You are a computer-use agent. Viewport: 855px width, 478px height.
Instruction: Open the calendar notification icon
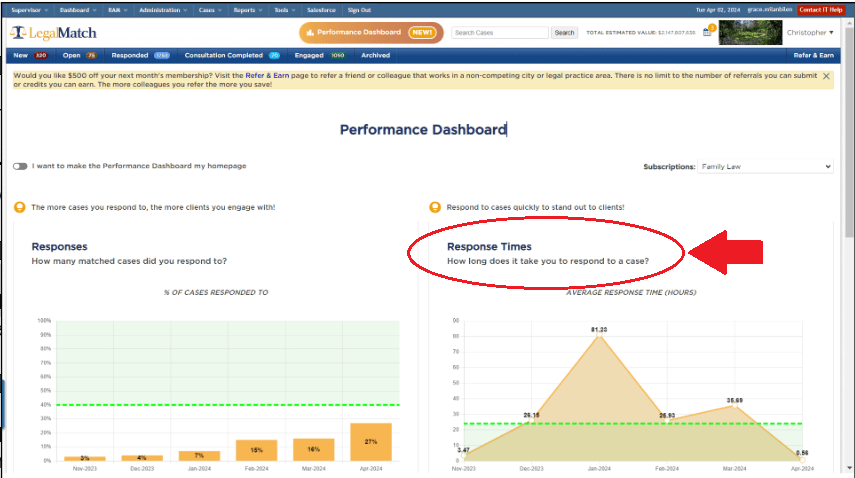(x=707, y=32)
